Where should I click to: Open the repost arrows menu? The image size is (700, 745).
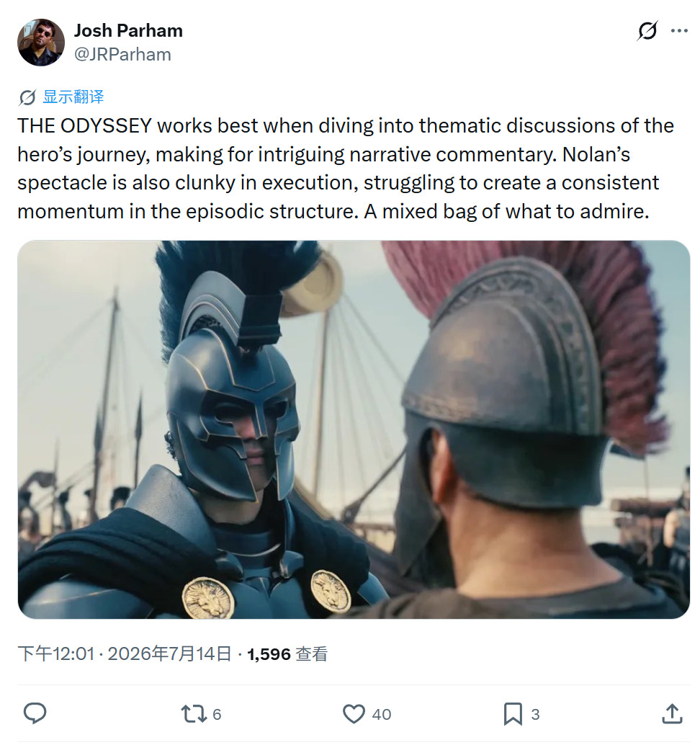194,714
